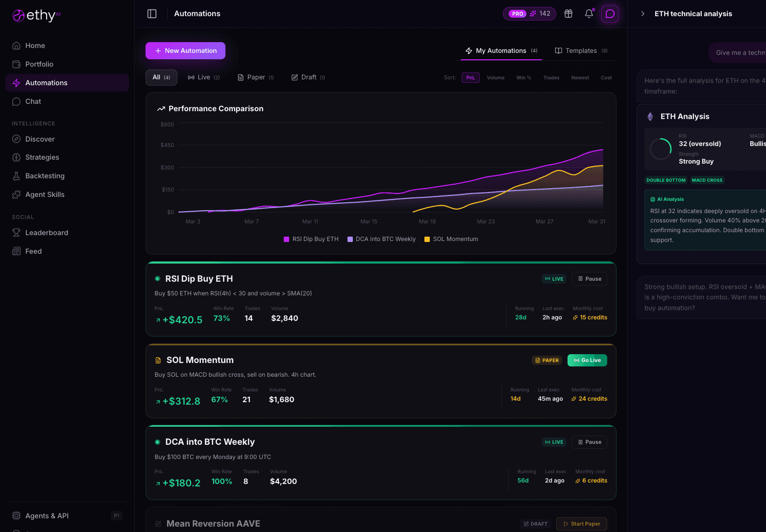Toggle RSI Dip Buy ETH legend swatch
This screenshot has height=532, width=766.
pyautogui.click(x=286, y=239)
